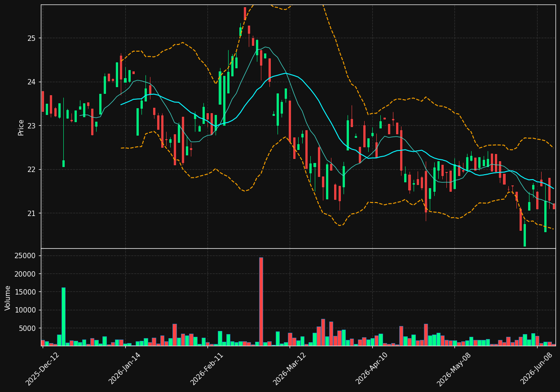This screenshot has height=392, width=560.
Task: Click the 23 price tick label
Action: click(x=31, y=126)
